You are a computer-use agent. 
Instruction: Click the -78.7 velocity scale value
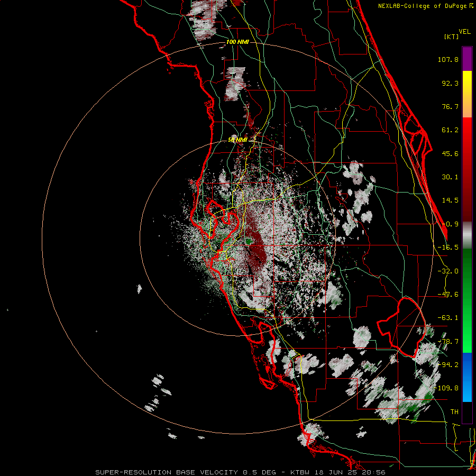click(448, 342)
